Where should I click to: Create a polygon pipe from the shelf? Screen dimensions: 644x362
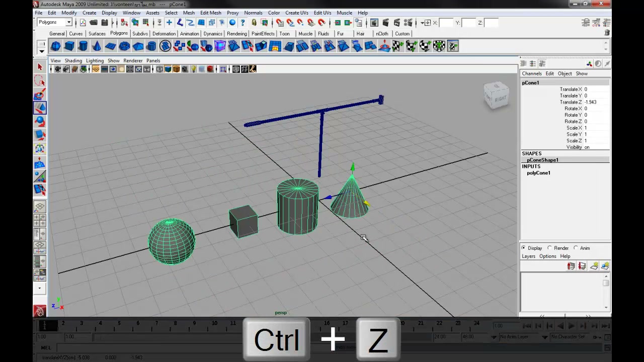(x=151, y=46)
